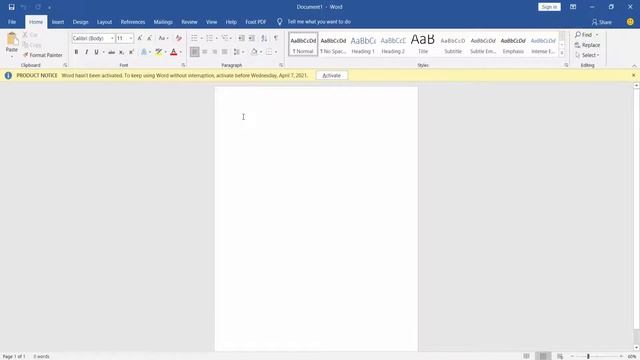Switch to the Review tab

point(189,22)
